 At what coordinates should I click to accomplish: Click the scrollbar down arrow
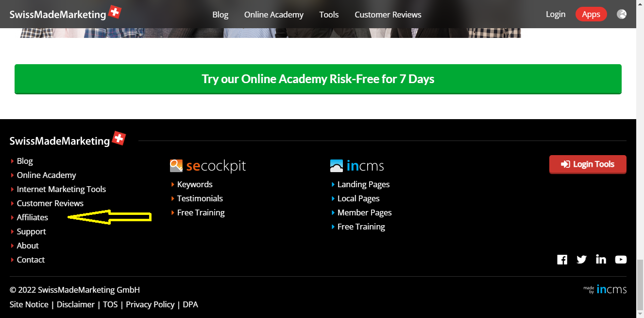click(640, 315)
